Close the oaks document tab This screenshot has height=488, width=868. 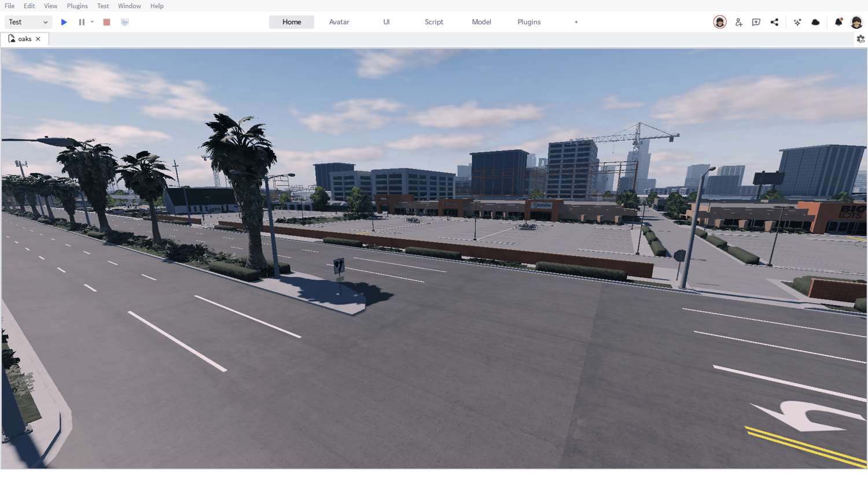(38, 39)
